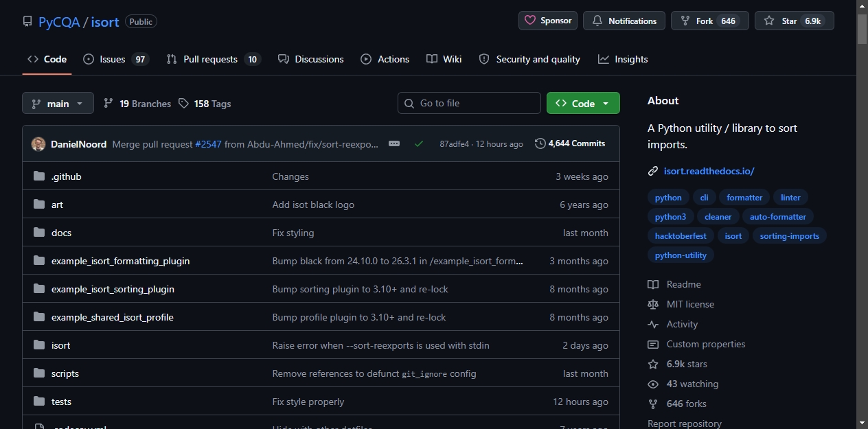The width and height of the screenshot is (868, 429).
Task: Click the Fork count 646
Action: point(729,21)
